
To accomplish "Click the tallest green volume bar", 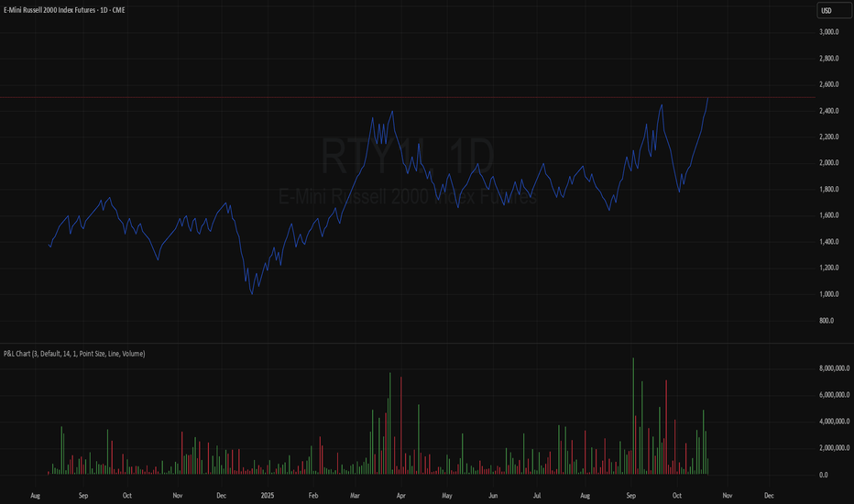I will 633,417.
